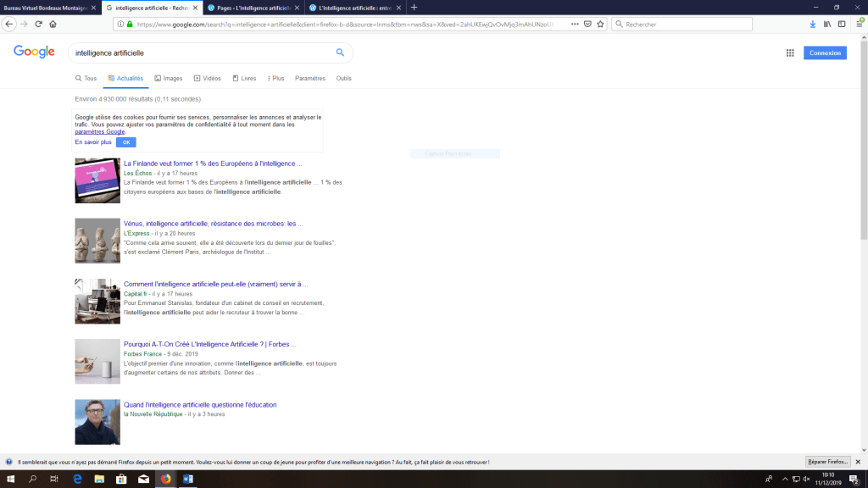Switch to the Pages browser tab
Image resolution: width=868 pixels, height=488 pixels.
click(x=254, y=8)
